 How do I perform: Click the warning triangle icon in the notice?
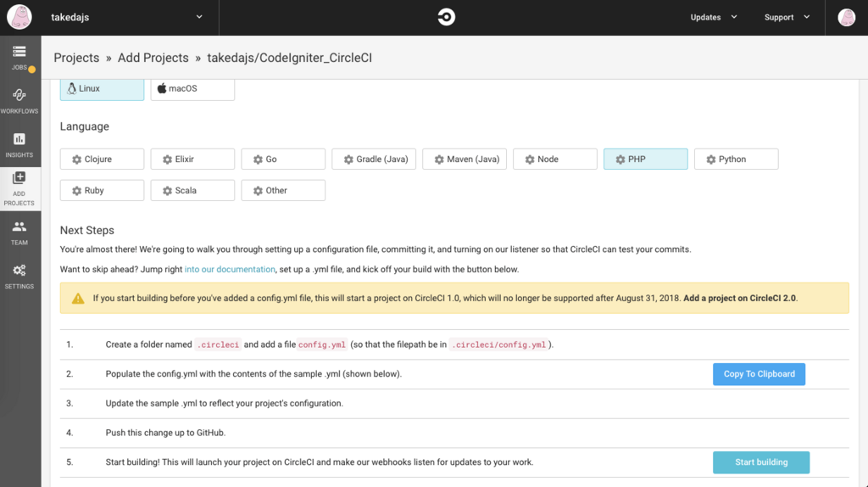(x=78, y=299)
